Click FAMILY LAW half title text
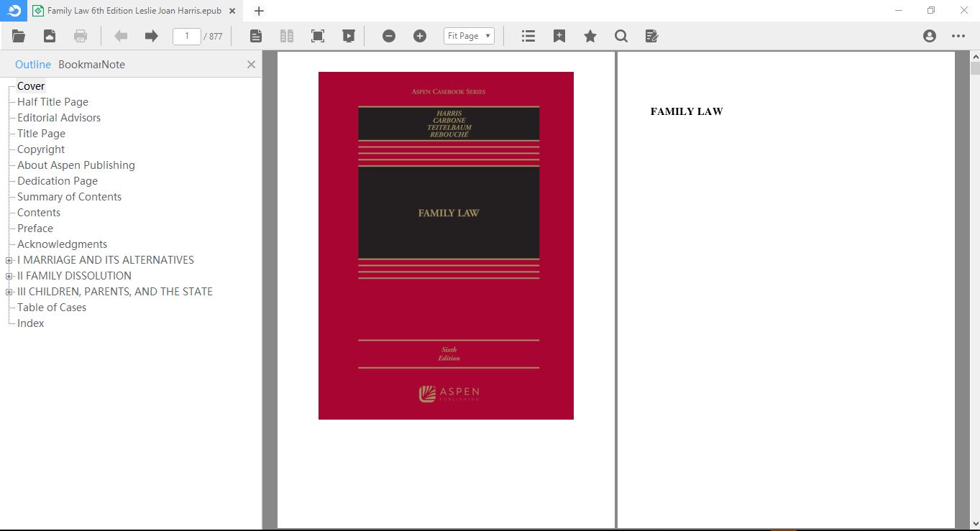This screenshot has width=980, height=531. click(687, 111)
